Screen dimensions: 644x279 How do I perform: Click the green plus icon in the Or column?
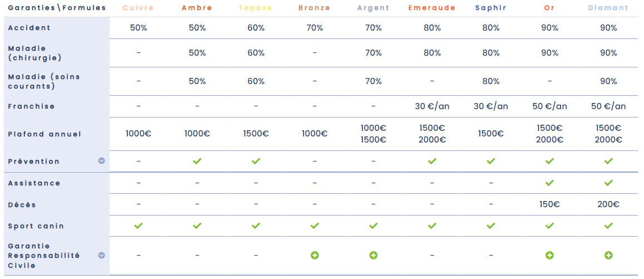tap(549, 255)
